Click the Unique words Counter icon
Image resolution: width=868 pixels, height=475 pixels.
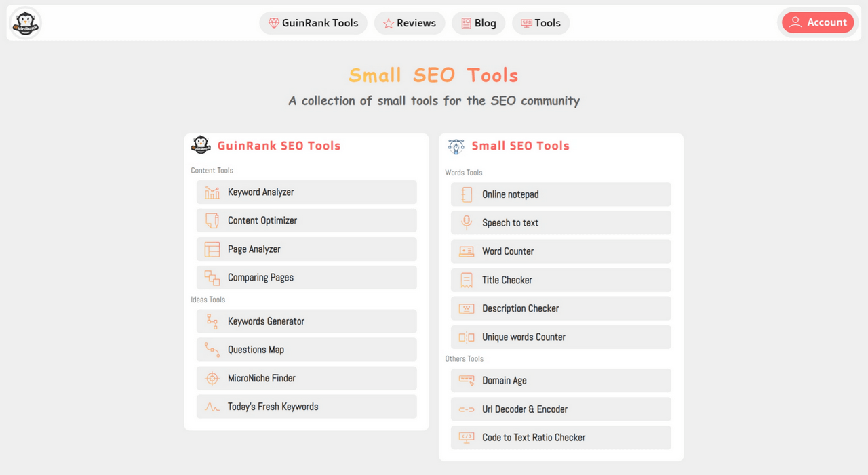click(x=467, y=337)
